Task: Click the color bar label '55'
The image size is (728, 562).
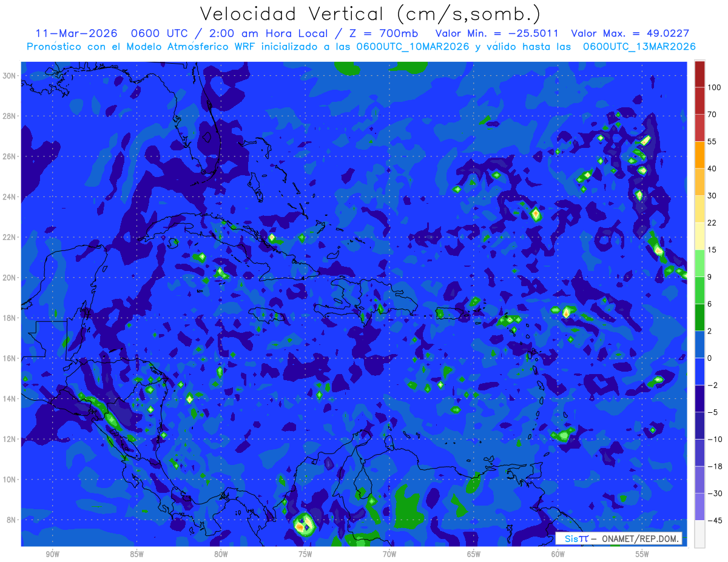Action: 712,142
